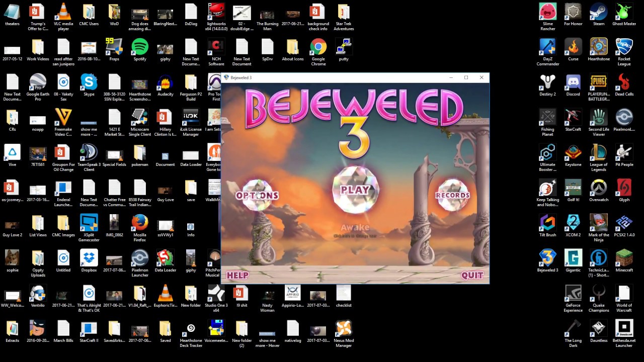
Task: Click the PLAY gem button
Action: click(x=355, y=190)
